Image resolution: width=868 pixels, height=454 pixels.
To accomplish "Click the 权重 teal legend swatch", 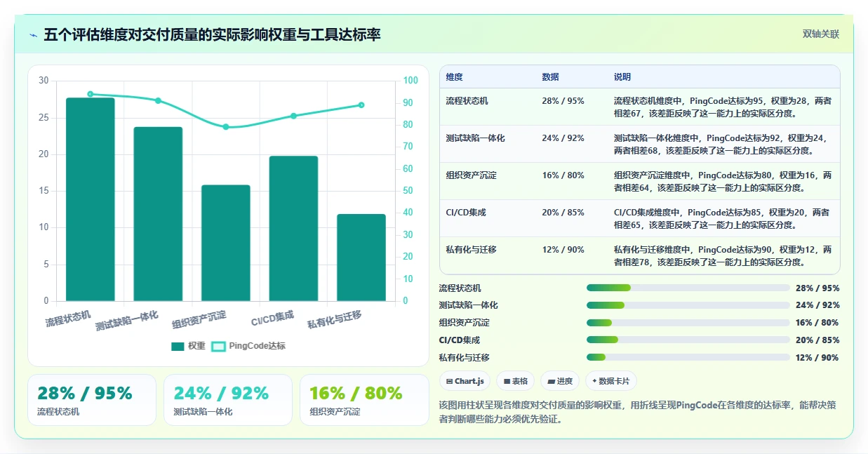I will point(178,346).
